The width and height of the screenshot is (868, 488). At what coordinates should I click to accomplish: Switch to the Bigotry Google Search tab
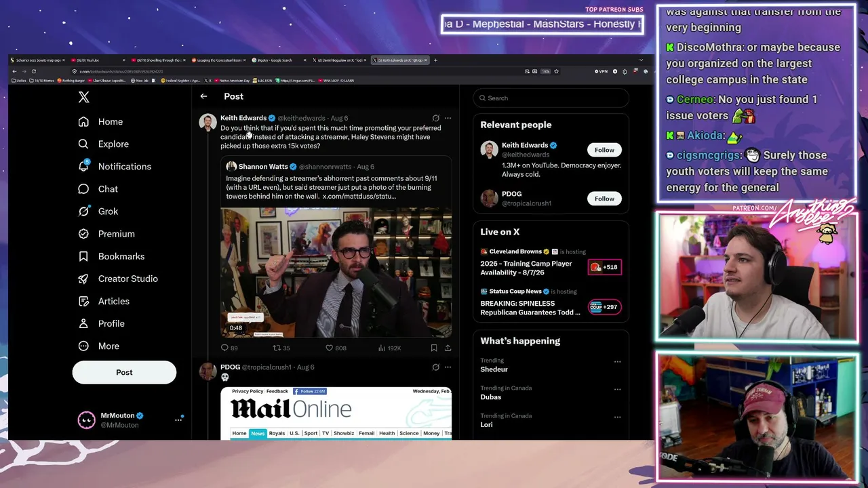pyautogui.click(x=279, y=60)
